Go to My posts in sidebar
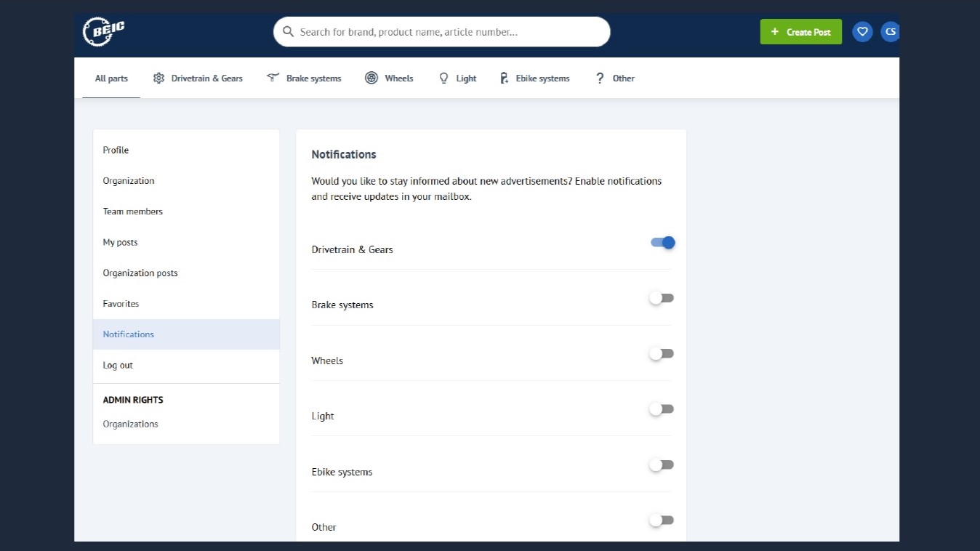The image size is (980, 551). coord(120,242)
